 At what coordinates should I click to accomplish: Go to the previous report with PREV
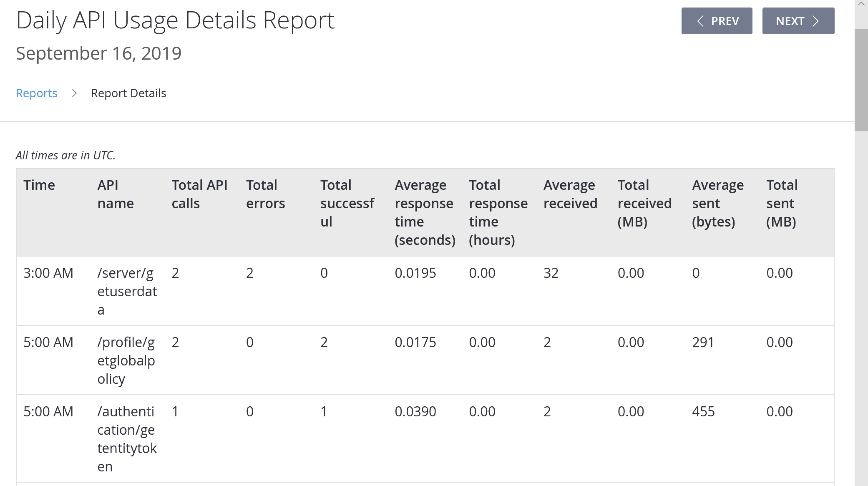pos(717,21)
